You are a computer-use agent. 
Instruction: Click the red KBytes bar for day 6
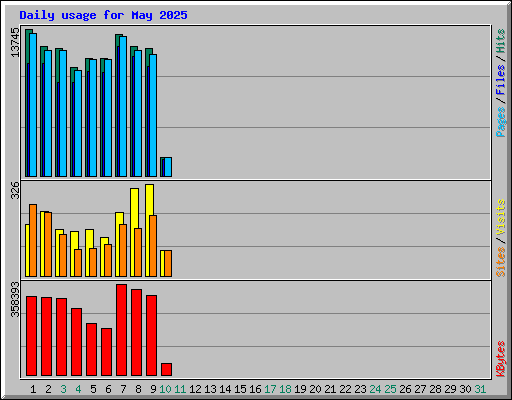(106, 352)
